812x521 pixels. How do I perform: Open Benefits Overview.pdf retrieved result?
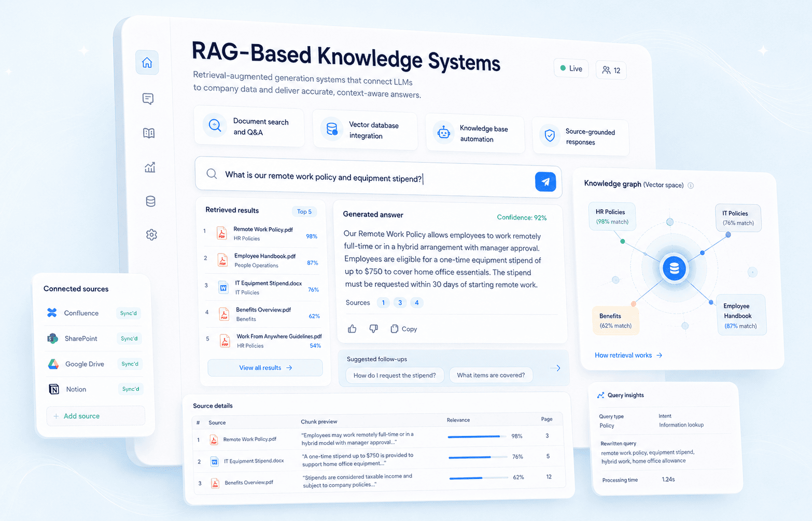point(263,314)
